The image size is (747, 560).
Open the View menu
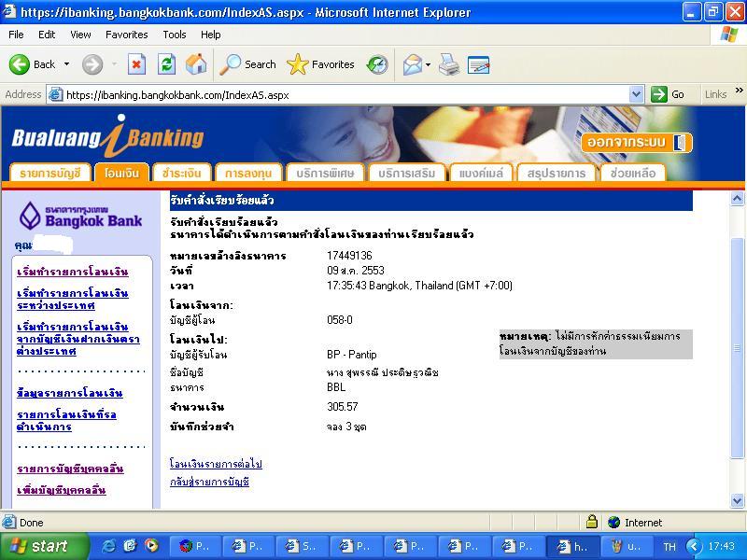tap(80, 35)
